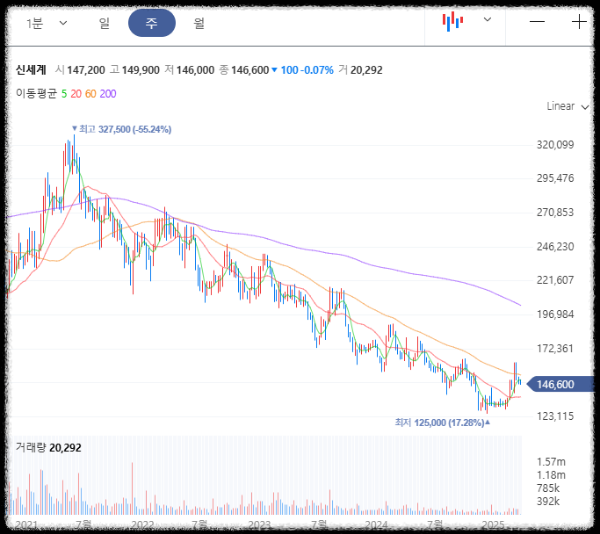The width and height of the screenshot is (600, 534).
Task: Click the 2023 time axis label
Action: (259, 524)
